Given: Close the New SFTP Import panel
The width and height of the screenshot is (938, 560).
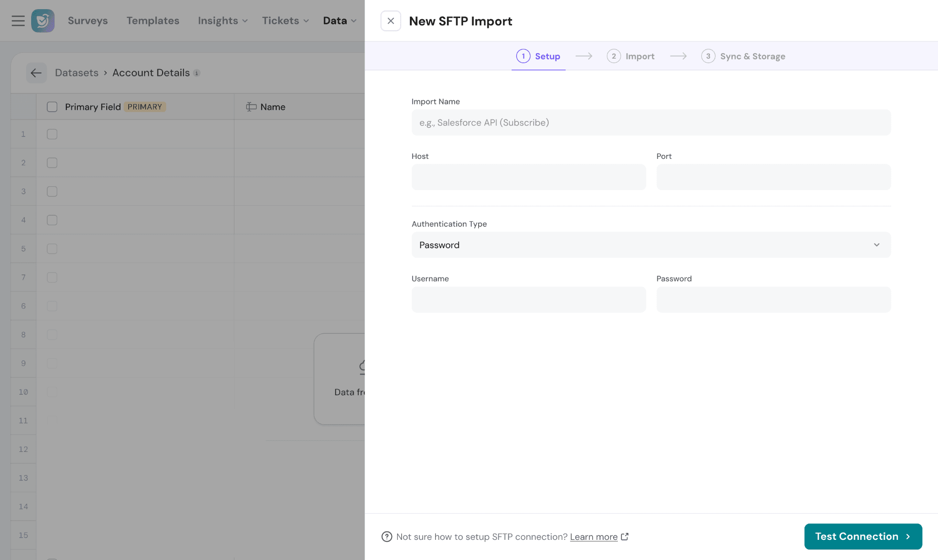Looking at the screenshot, I should [391, 21].
